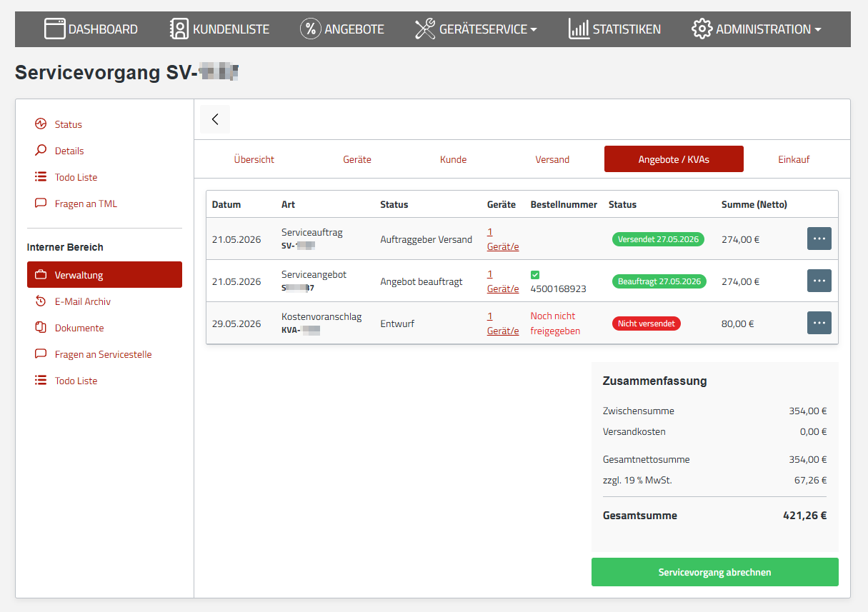Open Status link in the sidebar
This screenshot has height=612, width=868.
coord(69,124)
